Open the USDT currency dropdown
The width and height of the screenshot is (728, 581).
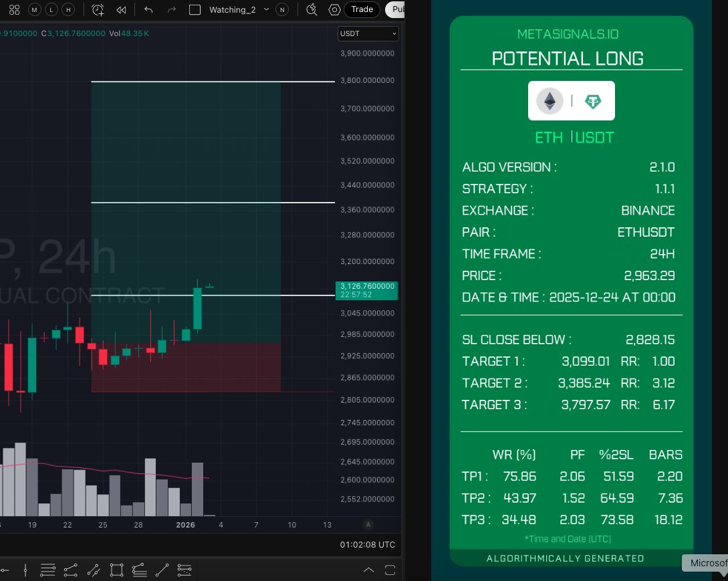pyautogui.click(x=368, y=33)
